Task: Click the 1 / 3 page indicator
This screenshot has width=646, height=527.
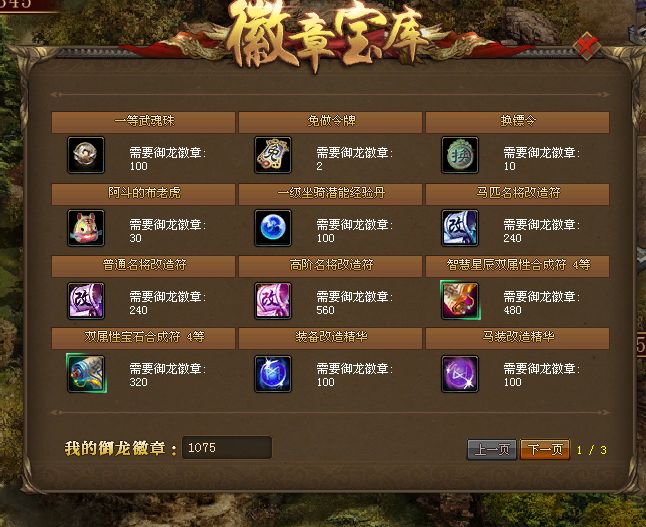Action: tap(592, 450)
